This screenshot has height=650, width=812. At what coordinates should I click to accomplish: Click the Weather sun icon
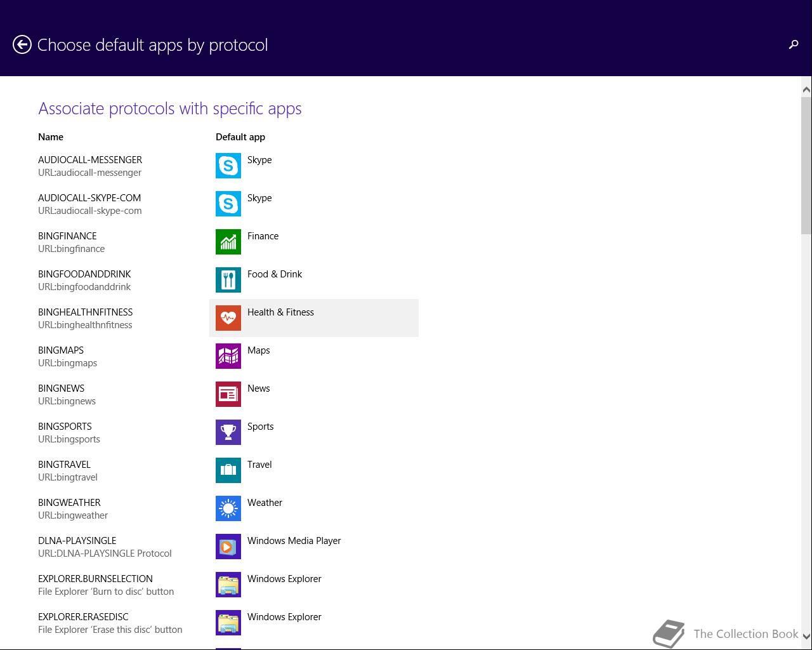[x=228, y=508]
